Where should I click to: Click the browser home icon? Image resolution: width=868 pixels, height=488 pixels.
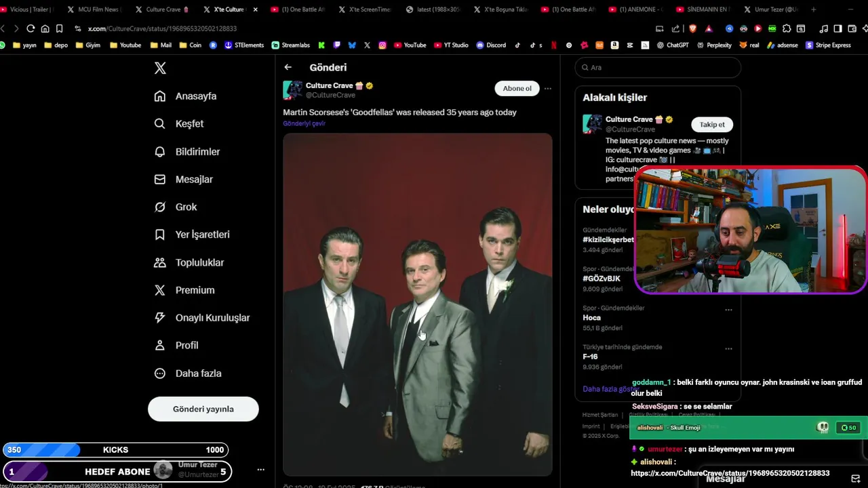45,28
